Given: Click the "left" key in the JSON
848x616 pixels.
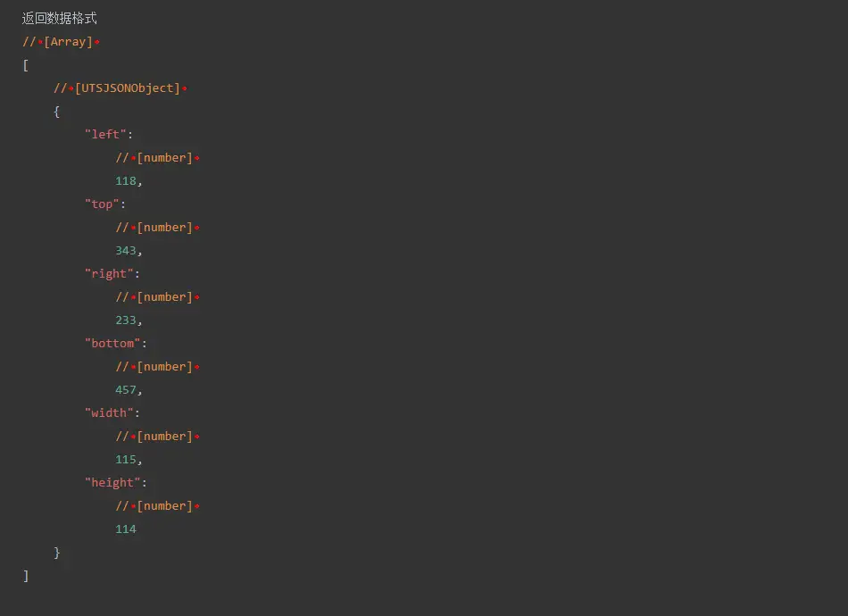Looking at the screenshot, I should pos(105,135).
